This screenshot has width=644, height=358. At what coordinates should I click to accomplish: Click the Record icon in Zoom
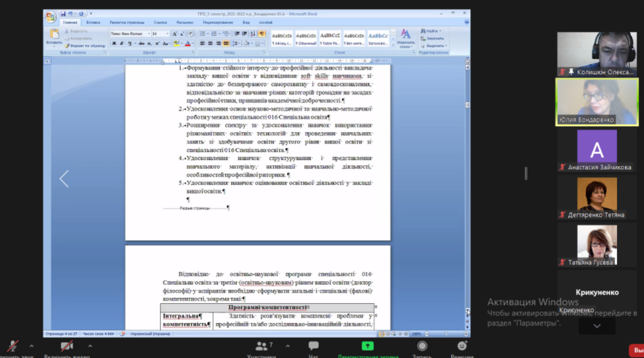pos(422,346)
